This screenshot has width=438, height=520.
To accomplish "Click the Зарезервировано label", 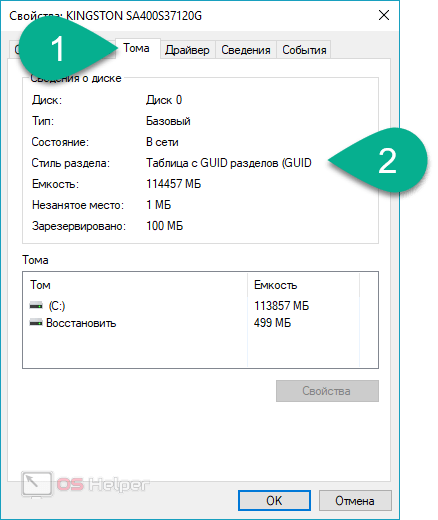I will [79, 226].
